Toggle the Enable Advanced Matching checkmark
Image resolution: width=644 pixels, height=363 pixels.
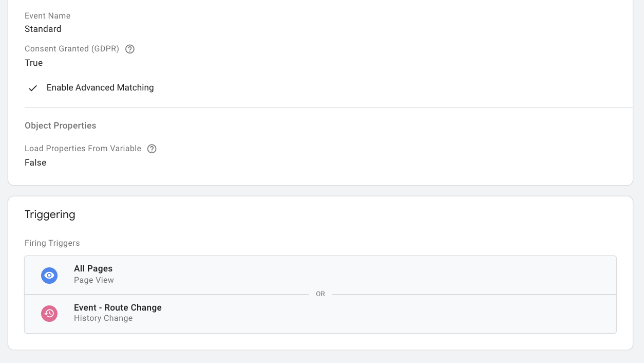pyautogui.click(x=33, y=87)
